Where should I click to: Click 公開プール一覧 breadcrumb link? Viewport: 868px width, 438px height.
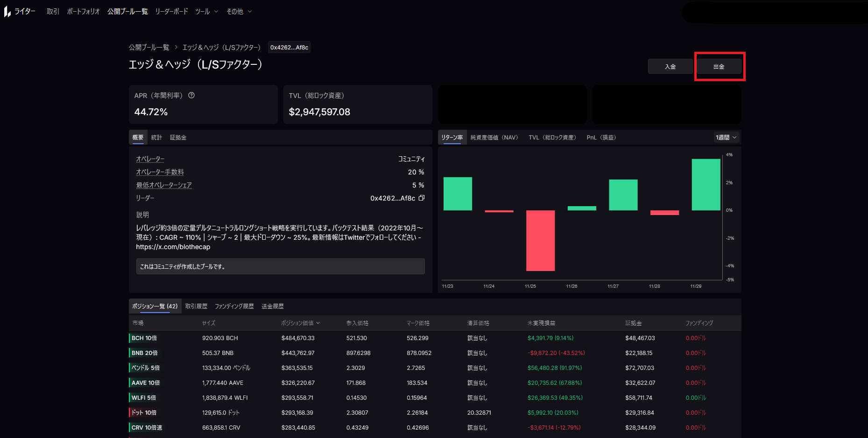pyautogui.click(x=149, y=48)
